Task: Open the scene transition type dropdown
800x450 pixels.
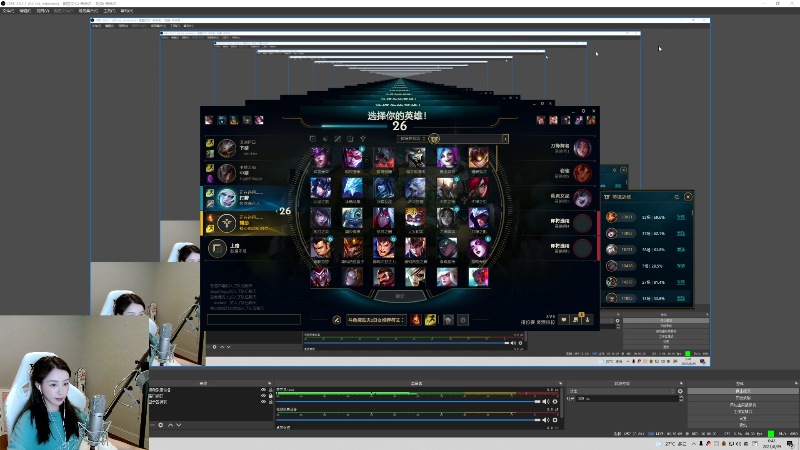Action: click(621, 391)
